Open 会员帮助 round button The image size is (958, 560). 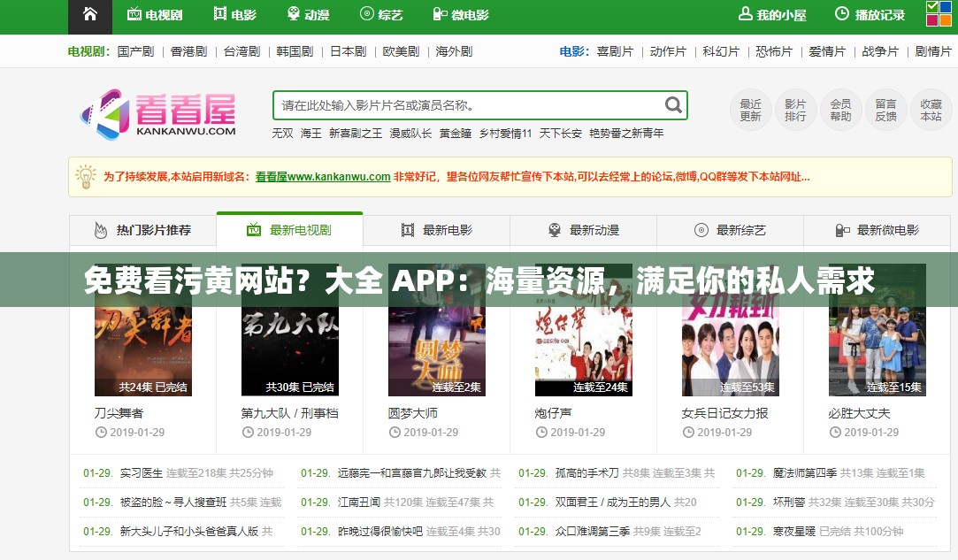click(x=840, y=110)
